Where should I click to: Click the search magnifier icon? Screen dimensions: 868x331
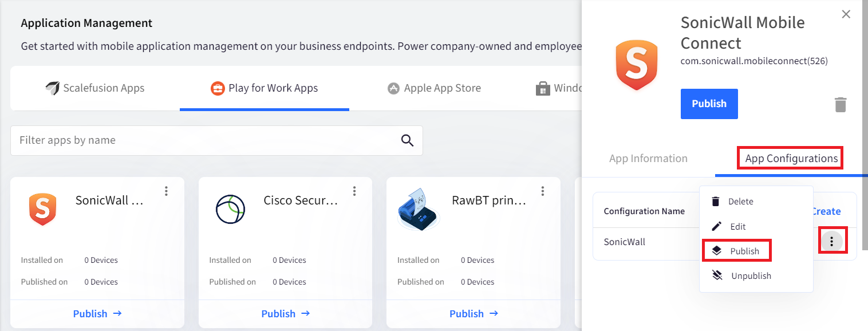point(407,140)
